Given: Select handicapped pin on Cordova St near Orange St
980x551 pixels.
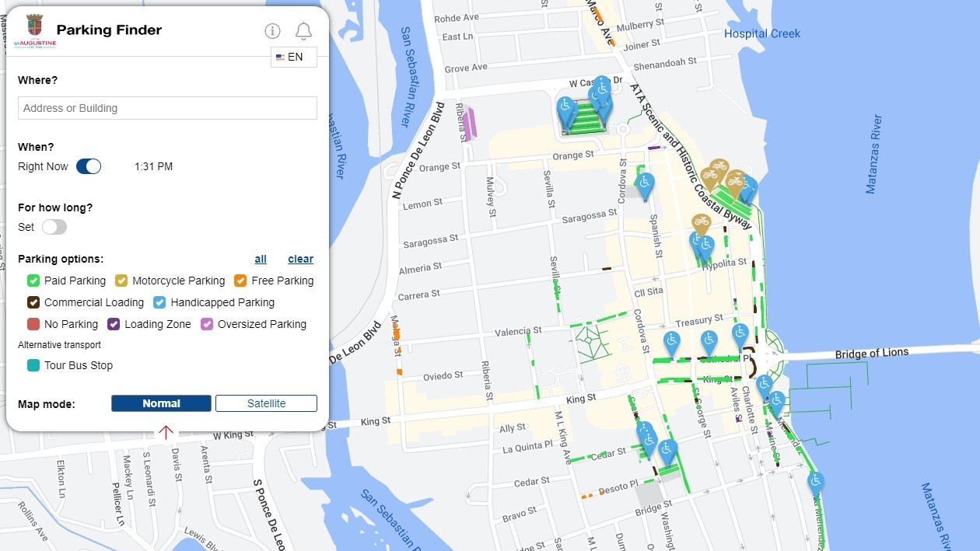Looking at the screenshot, I should click(644, 183).
